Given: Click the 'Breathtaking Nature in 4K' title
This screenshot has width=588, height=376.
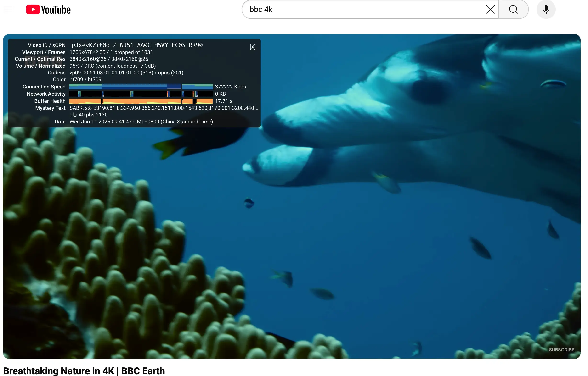Looking at the screenshot, I should 84,371.
